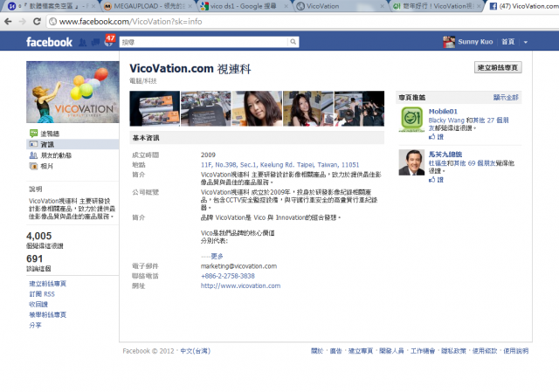The width and height of the screenshot is (559, 392).
Task: Open first product box photo thumbnail
Action: click(155, 108)
